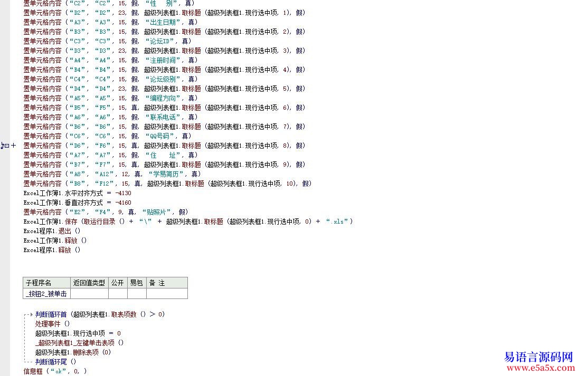Click the Excel程序1.退出 statement
Screen dimensions: 588x376
(x=52, y=231)
